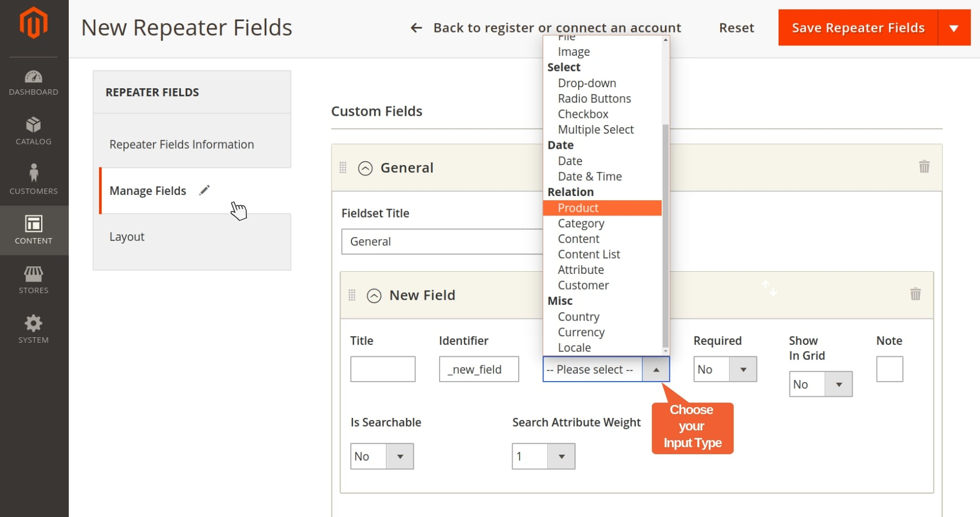Open the Customers sidebar section
Image resolution: width=980 pixels, height=517 pixels.
[x=34, y=180]
